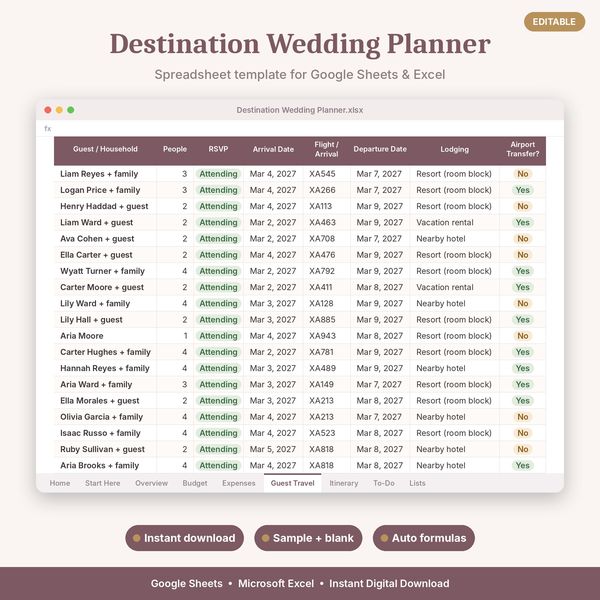The image size is (600, 600).
Task: Select the Aria Brooks + family cell
Action: coord(105,465)
